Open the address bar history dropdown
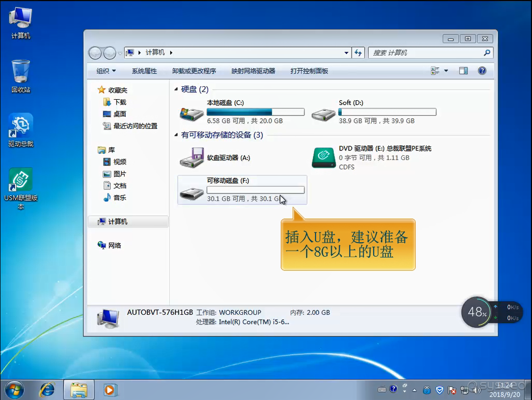This screenshot has width=532, height=400. click(x=346, y=53)
